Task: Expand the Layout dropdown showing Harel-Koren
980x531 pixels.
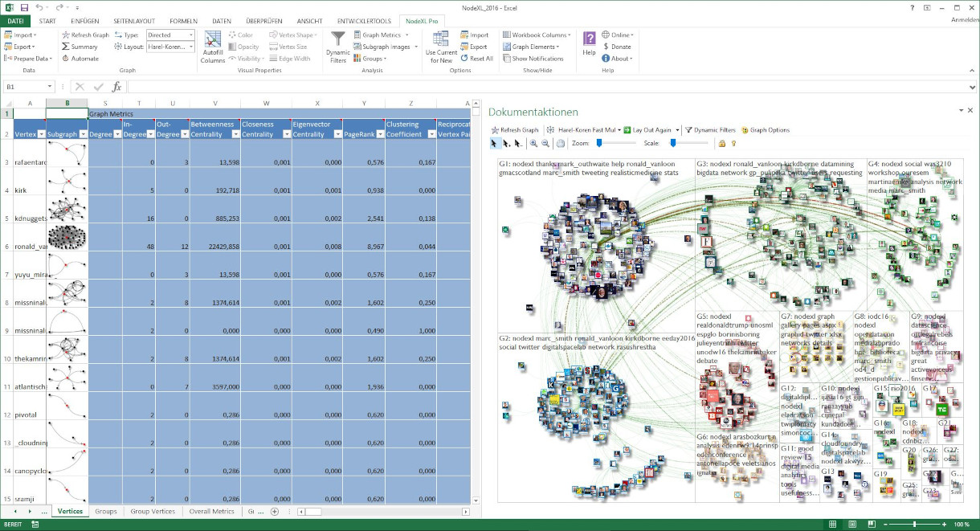Action: pos(169,47)
